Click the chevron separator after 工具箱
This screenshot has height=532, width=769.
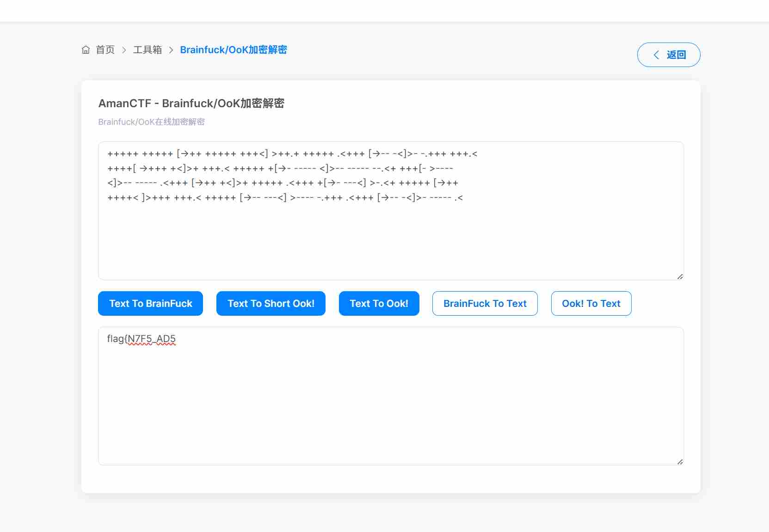pos(172,50)
